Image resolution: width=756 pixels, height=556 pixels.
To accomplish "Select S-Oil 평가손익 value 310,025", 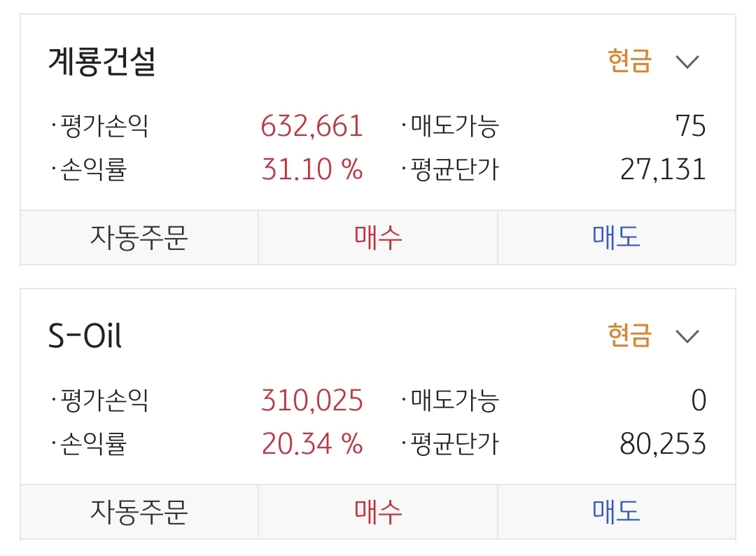I will (x=312, y=401).
